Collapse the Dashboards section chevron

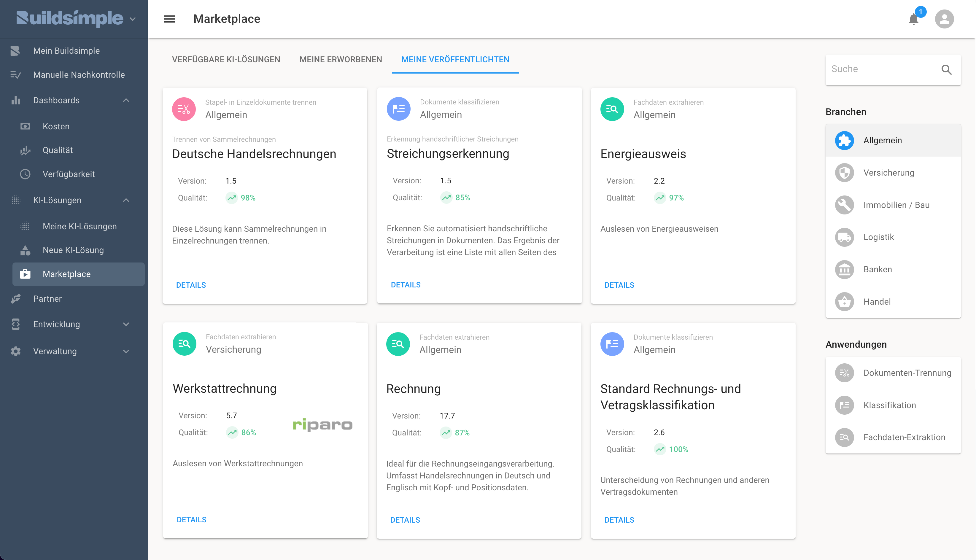(126, 100)
